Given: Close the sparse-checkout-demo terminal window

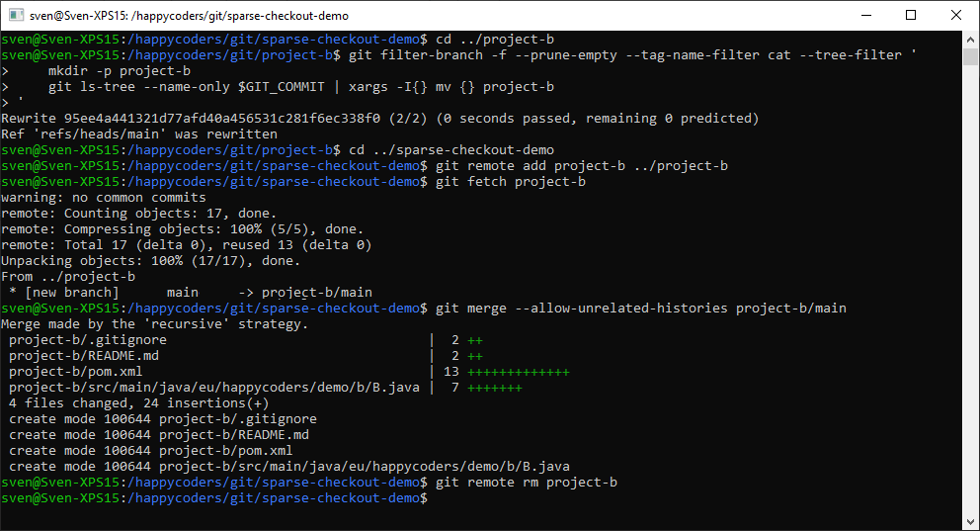Looking at the screenshot, I should point(955,16).
